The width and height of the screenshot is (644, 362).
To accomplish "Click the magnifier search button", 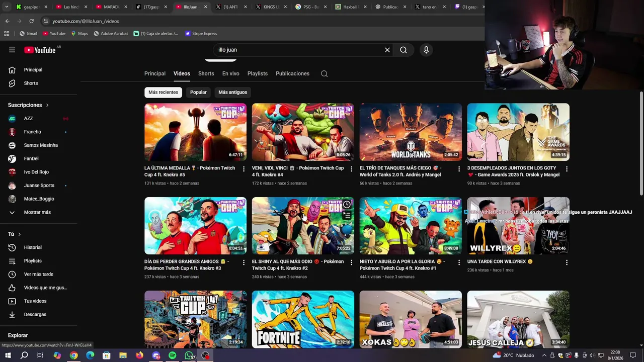I will [404, 50].
